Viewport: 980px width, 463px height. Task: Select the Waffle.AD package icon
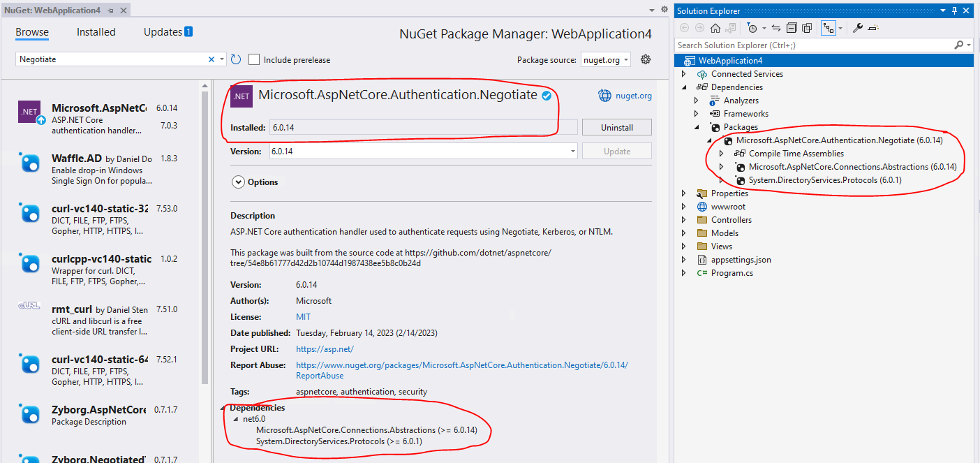coord(30,163)
